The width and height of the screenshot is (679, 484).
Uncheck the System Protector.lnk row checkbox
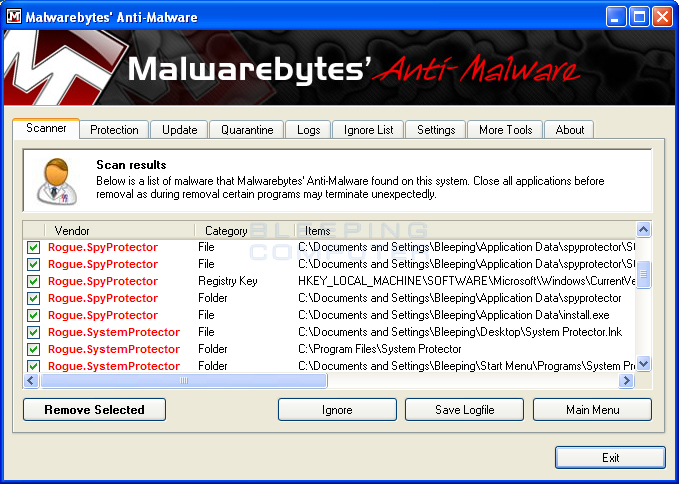point(33,332)
